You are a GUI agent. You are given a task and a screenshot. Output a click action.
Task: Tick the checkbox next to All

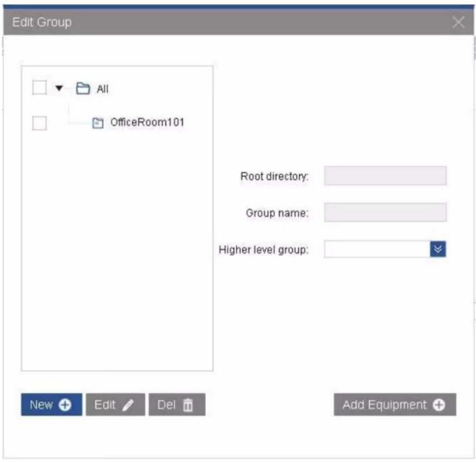(x=39, y=88)
